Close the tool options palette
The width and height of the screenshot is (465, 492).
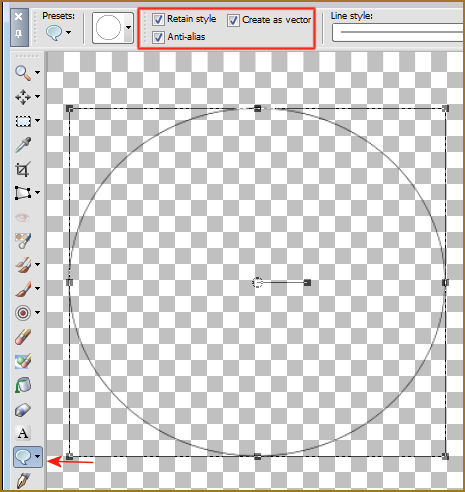[x=19, y=16]
